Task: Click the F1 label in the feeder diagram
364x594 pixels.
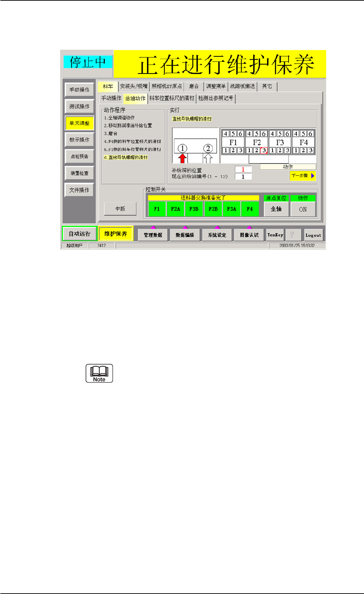Action: (233, 142)
